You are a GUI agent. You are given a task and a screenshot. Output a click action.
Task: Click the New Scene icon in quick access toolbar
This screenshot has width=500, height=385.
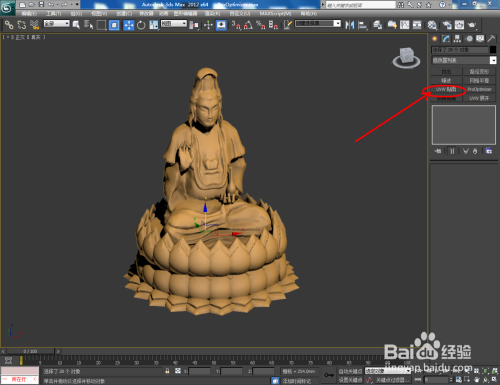tap(22, 4)
